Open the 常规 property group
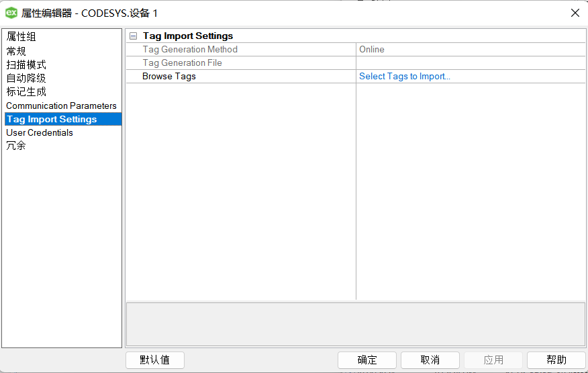The height and width of the screenshot is (373, 588). (x=16, y=51)
